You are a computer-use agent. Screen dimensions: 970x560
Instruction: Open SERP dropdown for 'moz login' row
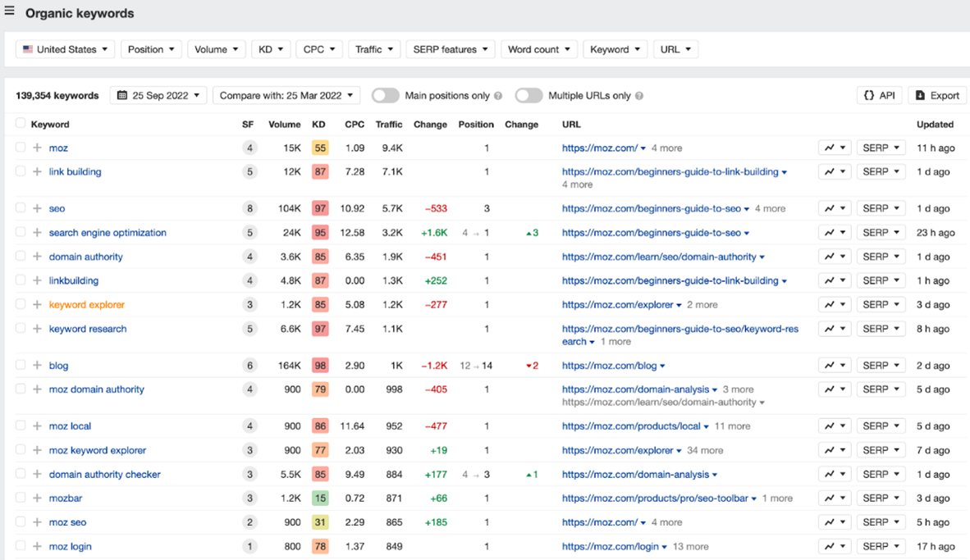(881, 546)
